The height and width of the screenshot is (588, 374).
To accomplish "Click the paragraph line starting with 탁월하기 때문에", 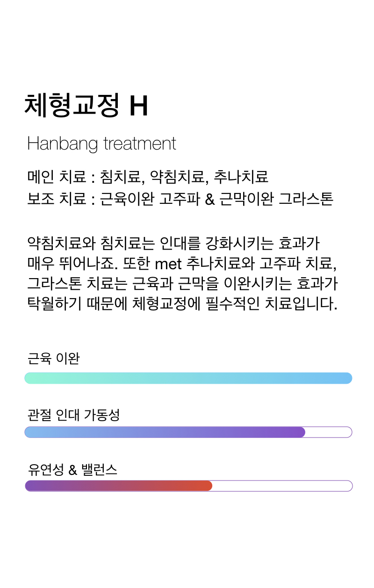I will [182, 304].
